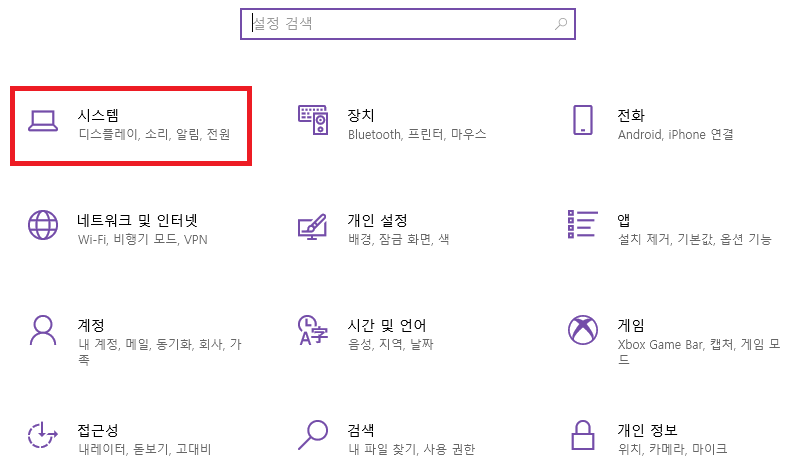Click '디스플레이, 소리, 알림, 전원' description
Viewport: 789px width, 467px height.
[x=154, y=134]
